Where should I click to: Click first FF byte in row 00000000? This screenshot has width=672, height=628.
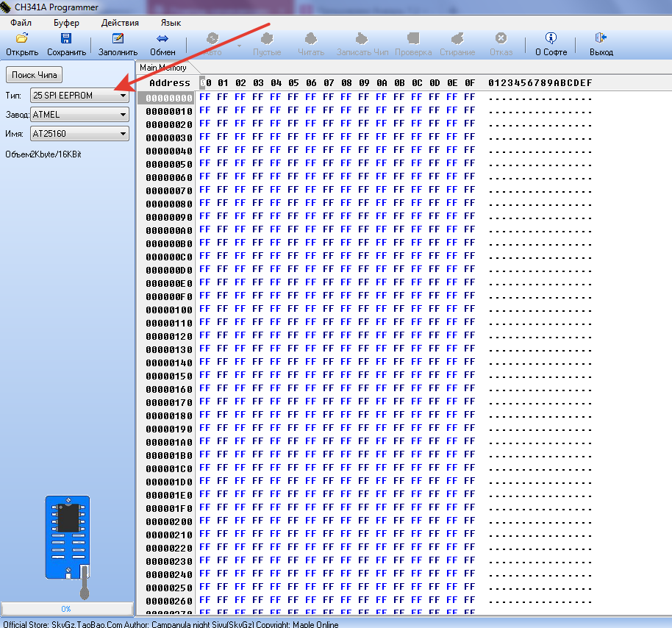click(205, 97)
